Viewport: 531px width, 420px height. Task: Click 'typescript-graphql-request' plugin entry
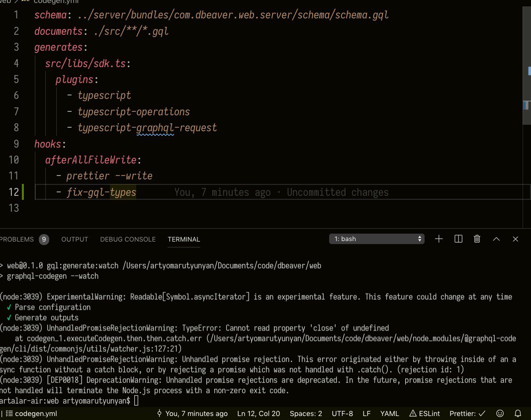coord(147,128)
